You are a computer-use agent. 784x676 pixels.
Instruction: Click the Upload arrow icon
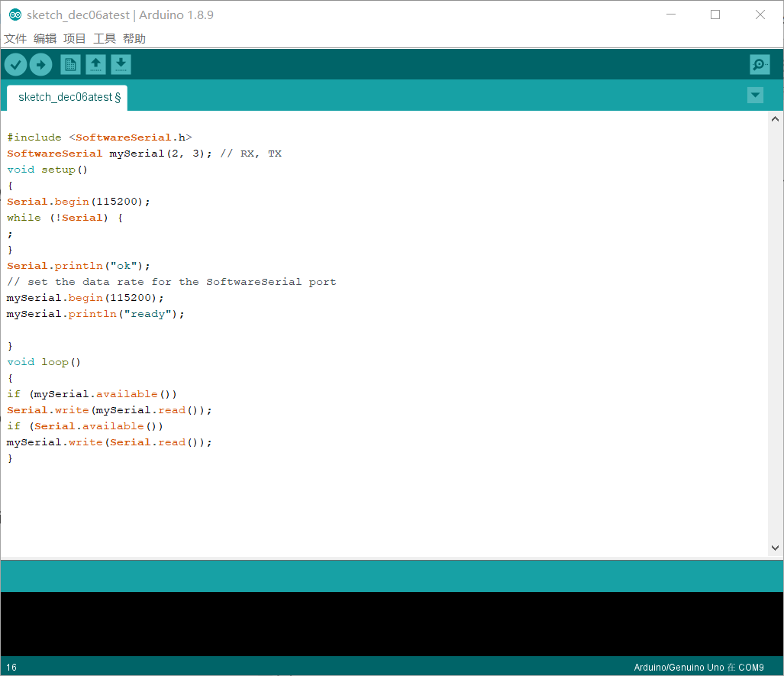pos(41,64)
